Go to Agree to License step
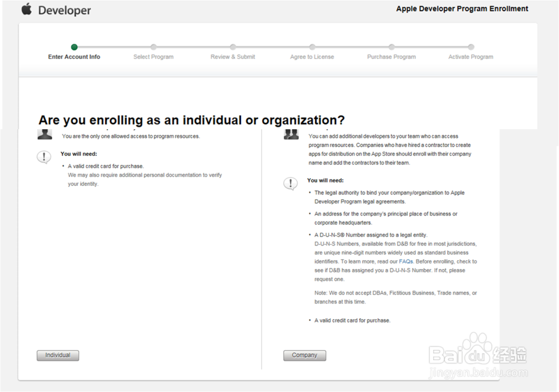The height and width of the screenshot is (392, 559). (x=312, y=57)
